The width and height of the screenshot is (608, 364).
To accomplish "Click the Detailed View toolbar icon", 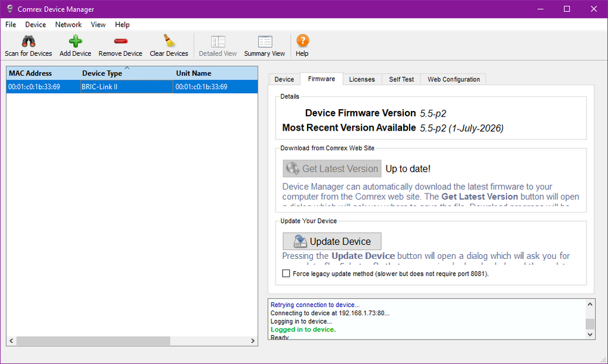I will (x=218, y=42).
